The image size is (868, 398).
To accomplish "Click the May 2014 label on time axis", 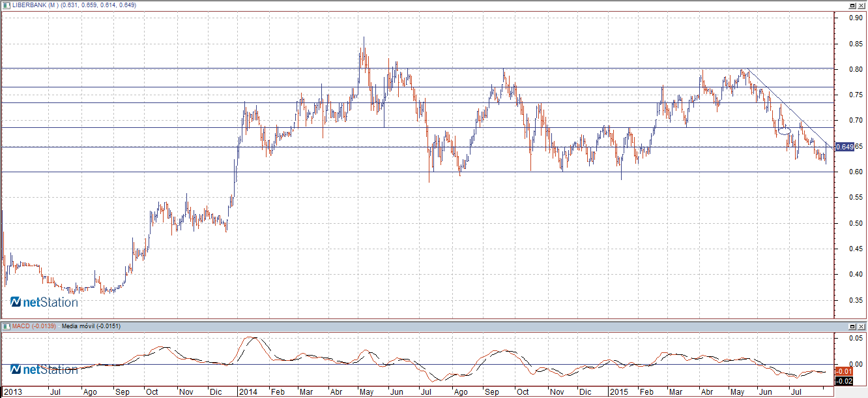I will click(366, 392).
